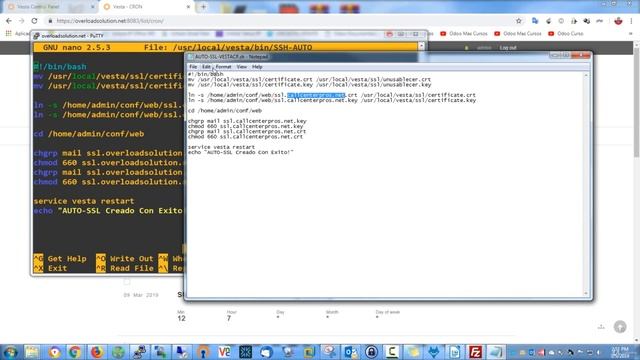Bookmark this page with the star icon
Screen dimensions: 640x360
(519, 21)
